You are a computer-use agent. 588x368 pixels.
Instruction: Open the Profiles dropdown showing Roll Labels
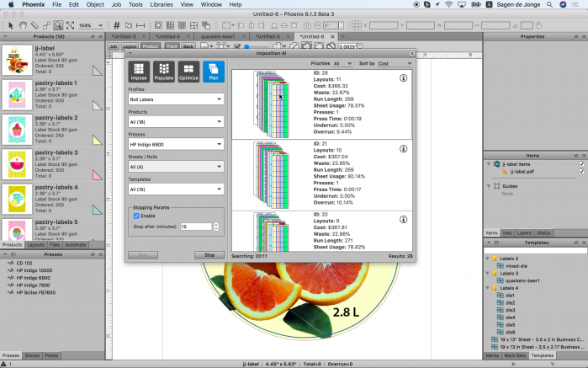coord(175,99)
